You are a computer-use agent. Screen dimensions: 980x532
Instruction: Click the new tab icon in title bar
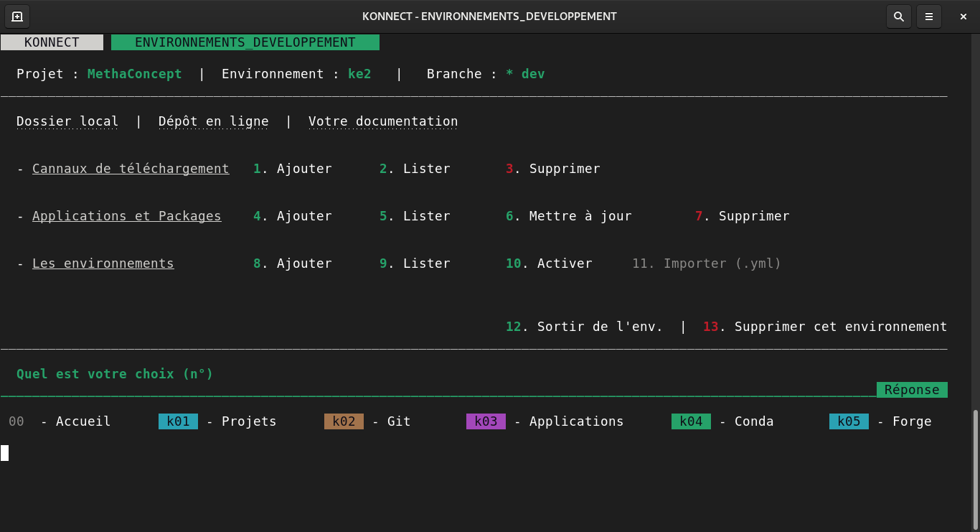17,17
